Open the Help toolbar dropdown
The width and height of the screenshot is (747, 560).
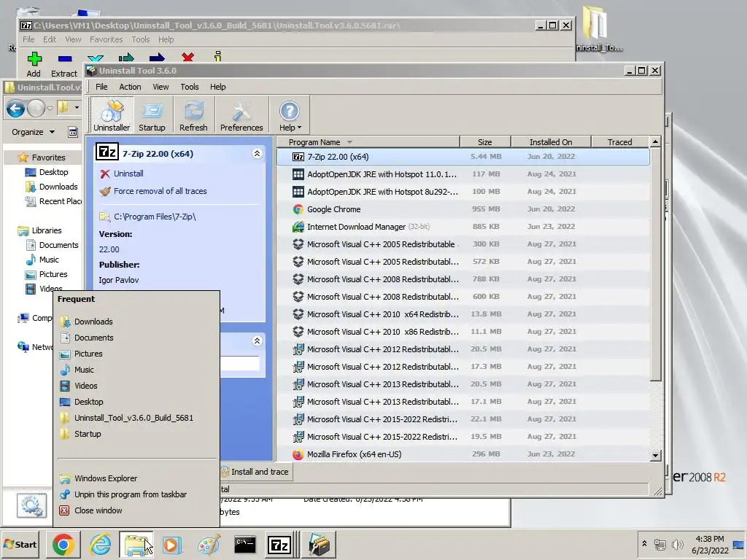[290, 114]
